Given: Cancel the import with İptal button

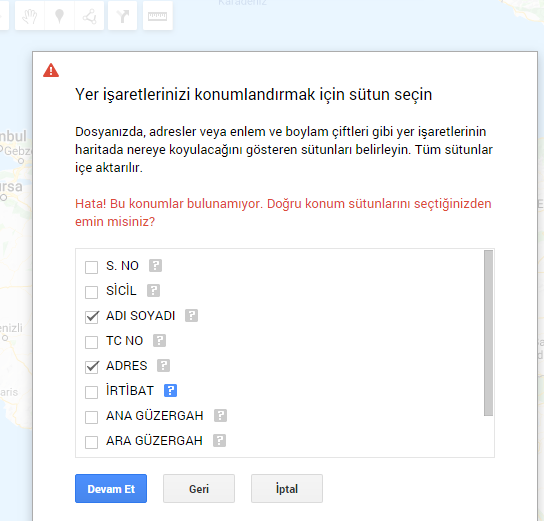Looking at the screenshot, I should (287, 488).
